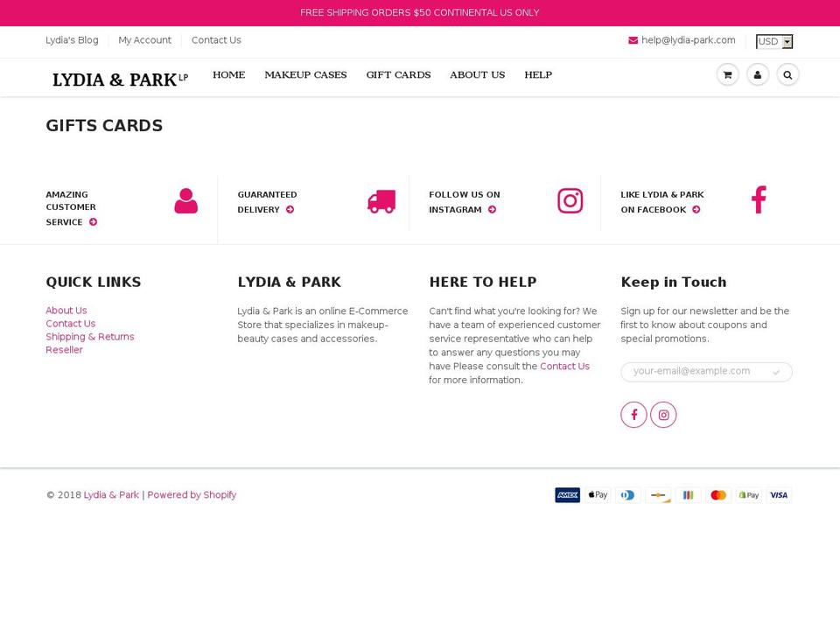Click the large Facebook icon
The width and height of the screenshot is (840, 630).
click(x=759, y=199)
